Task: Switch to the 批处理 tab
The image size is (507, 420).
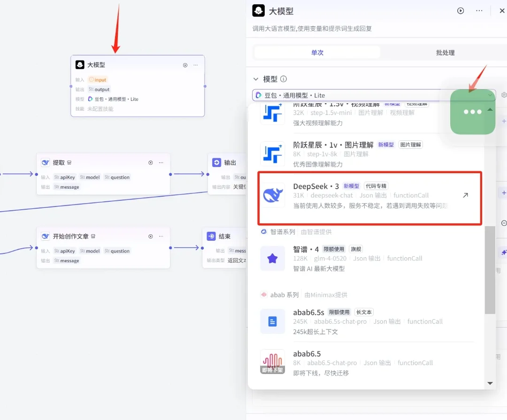Action: click(x=445, y=53)
